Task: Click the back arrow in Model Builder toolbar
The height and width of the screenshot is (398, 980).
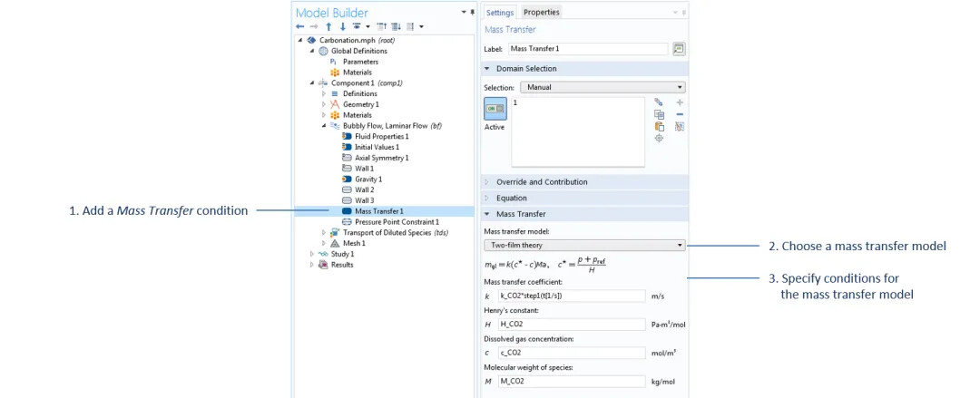Action: pos(300,26)
